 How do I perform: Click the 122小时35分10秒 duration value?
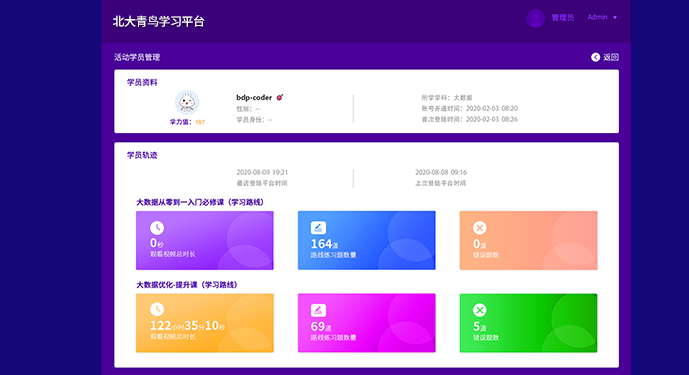188,326
